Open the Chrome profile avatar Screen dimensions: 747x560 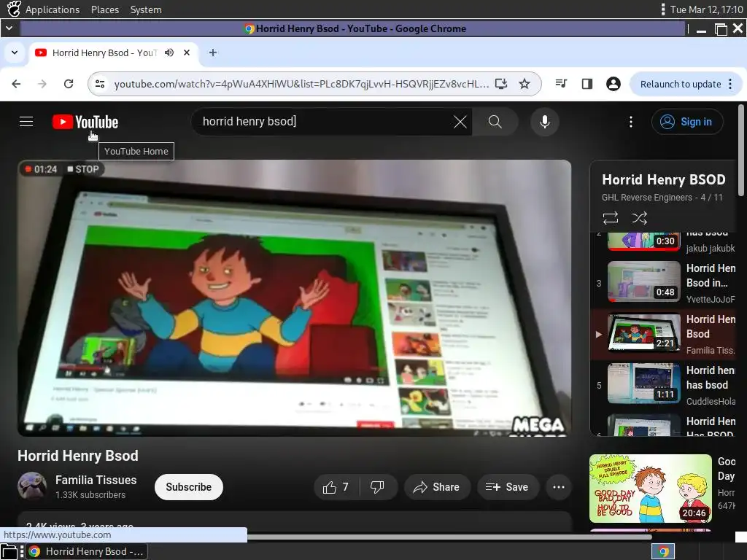click(x=613, y=84)
